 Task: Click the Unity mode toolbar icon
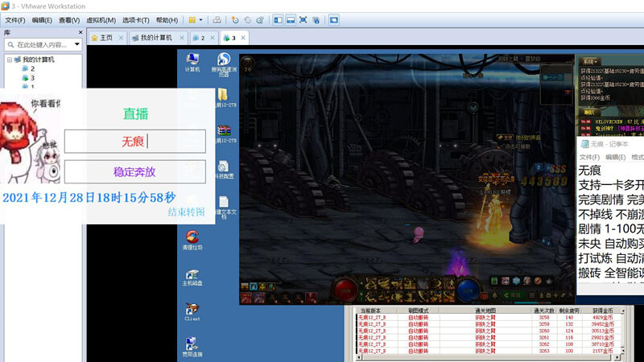(316, 19)
